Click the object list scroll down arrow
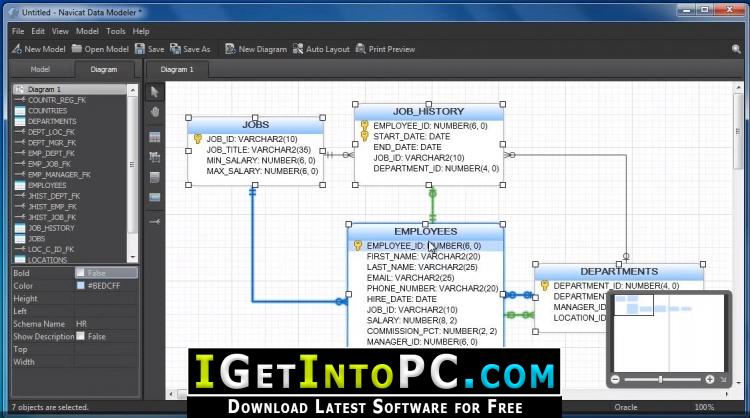The height and width of the screenshot is (418, 750). (x=133, y=257)
